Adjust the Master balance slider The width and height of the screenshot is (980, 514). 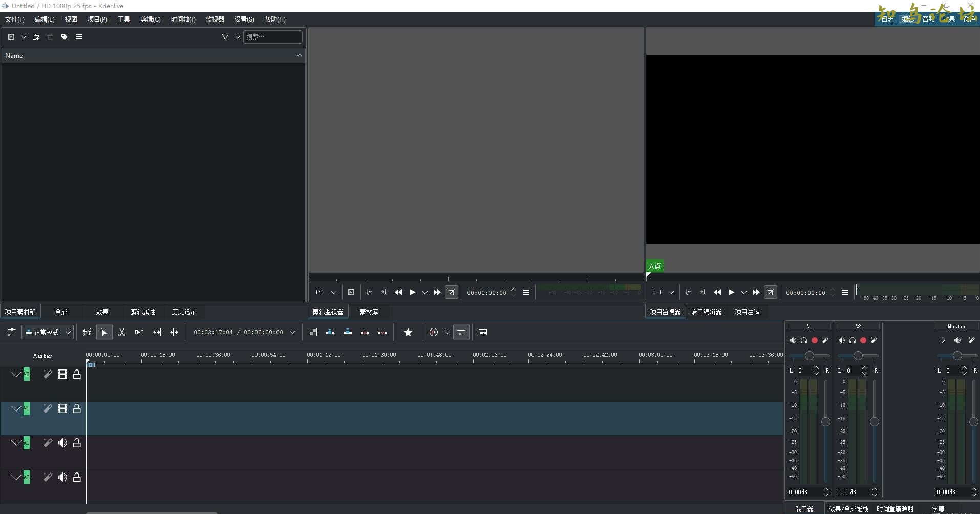click(x=957, y=356)
